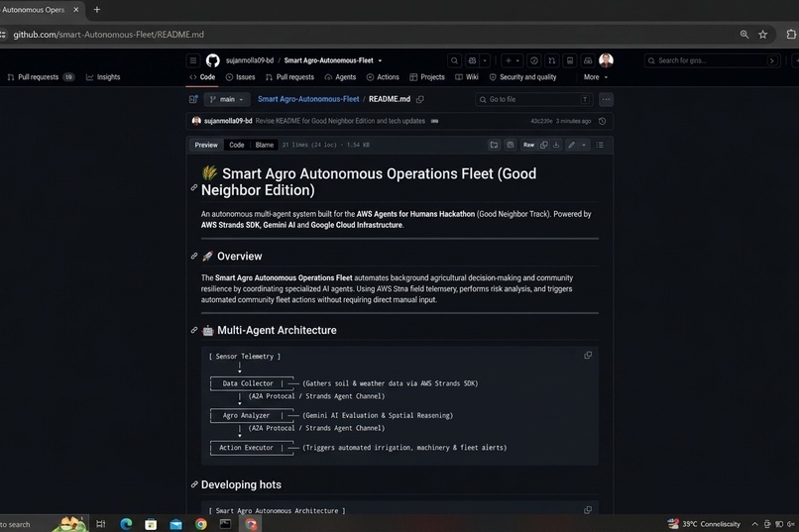Click anchor link beside main README title
799x532 pixels.
[x=194, y=188]
